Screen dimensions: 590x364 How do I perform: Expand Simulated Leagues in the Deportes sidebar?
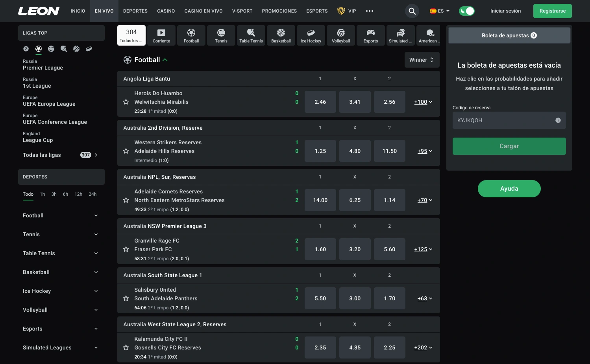[61, 347]
